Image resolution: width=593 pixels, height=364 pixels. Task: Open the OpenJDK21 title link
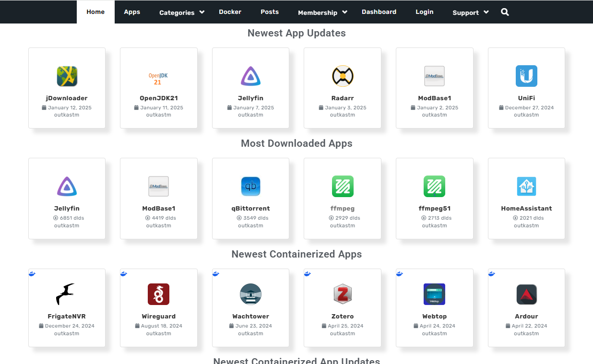coord(159,98)
